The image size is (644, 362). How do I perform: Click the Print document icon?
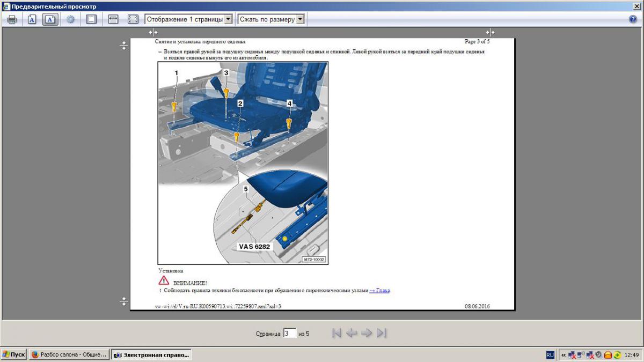[x=12, y=19]
